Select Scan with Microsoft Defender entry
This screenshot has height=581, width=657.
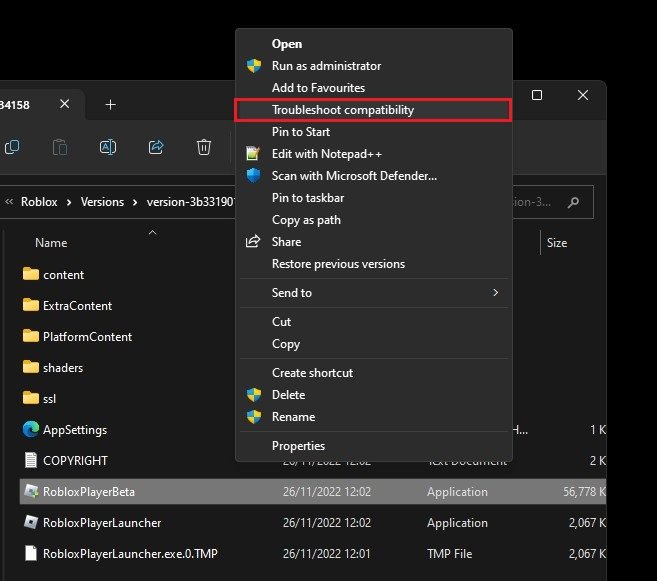click(354, 176)
